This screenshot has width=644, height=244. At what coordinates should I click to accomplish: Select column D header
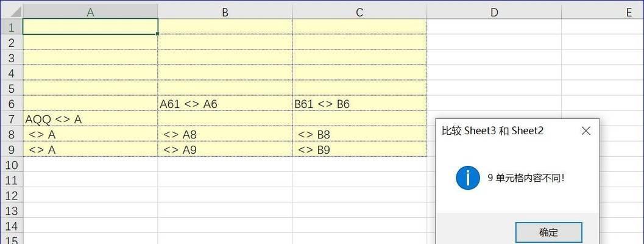[494, 12]
